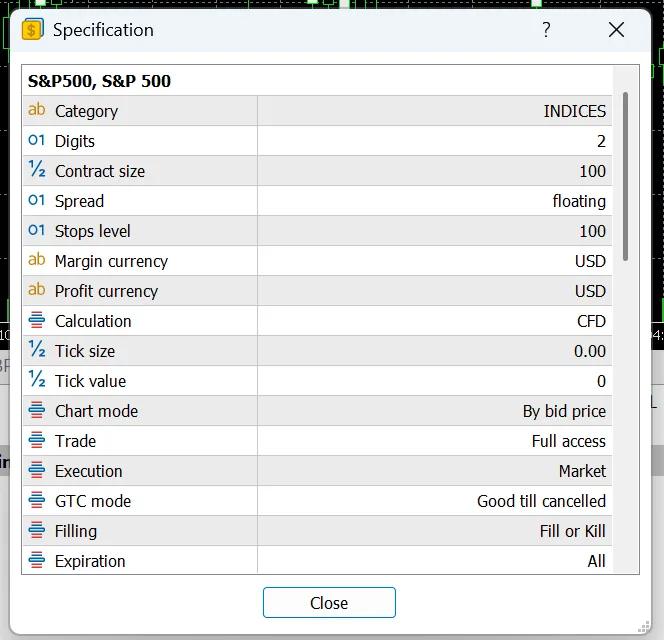Image resolution: width=664 pixels, height=640 pixels.
Task: Click the Tick size value 0.00
Action: 589,351
